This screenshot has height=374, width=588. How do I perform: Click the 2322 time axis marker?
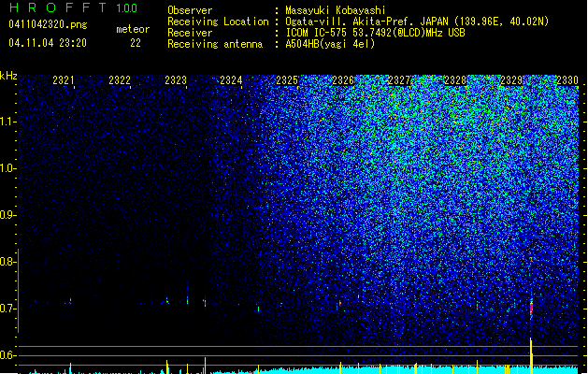120,80
